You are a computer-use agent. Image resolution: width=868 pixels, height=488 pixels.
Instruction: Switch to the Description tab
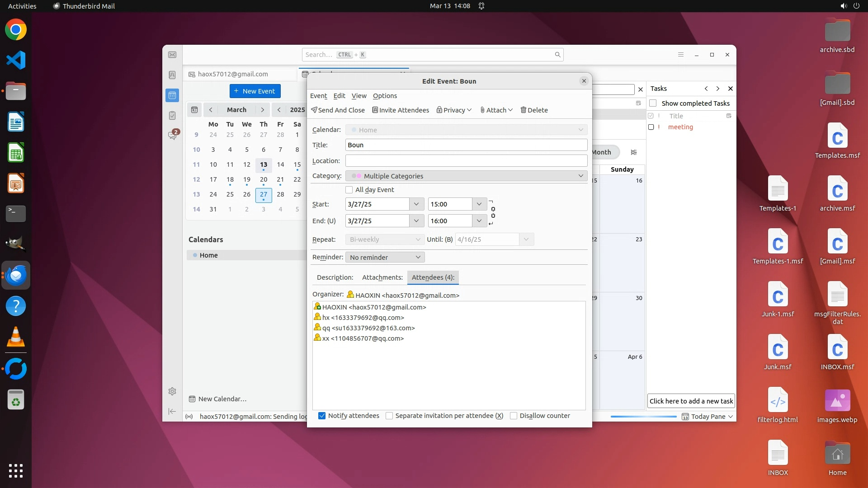click(x=335, y=277)
